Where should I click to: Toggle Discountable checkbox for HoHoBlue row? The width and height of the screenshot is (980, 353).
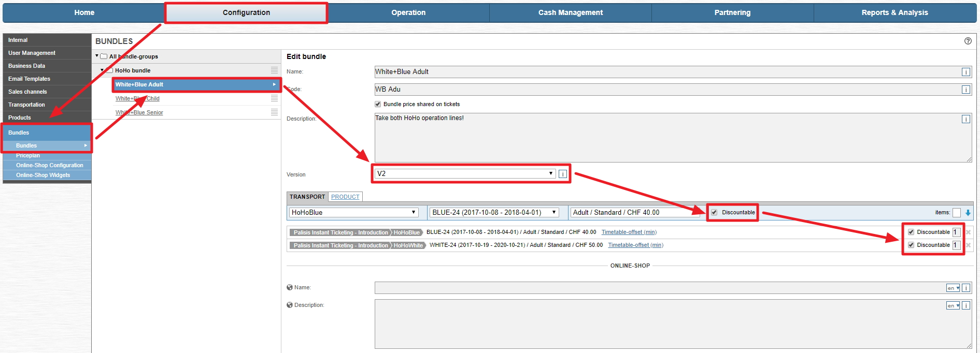tap(911, 232)
